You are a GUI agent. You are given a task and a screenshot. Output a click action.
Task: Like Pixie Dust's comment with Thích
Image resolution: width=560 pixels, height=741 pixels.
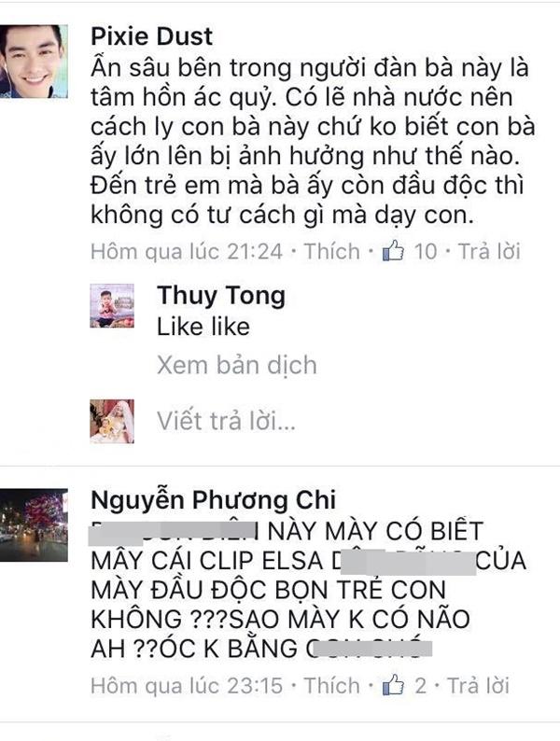pyautogui.click(x=331, y=251)
